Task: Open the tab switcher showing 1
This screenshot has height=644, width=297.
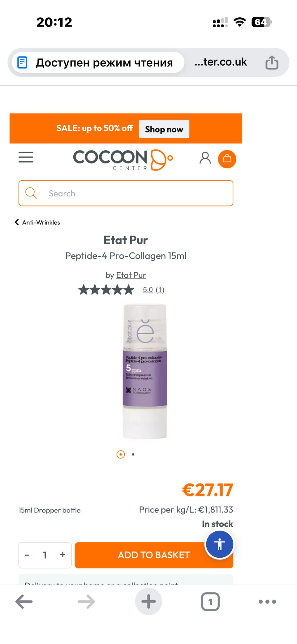Action: click(x=210, y=602)
